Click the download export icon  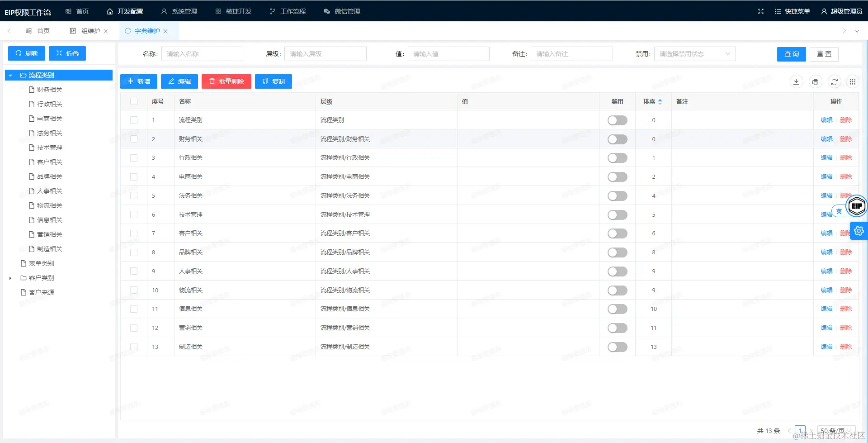point(796,81)
